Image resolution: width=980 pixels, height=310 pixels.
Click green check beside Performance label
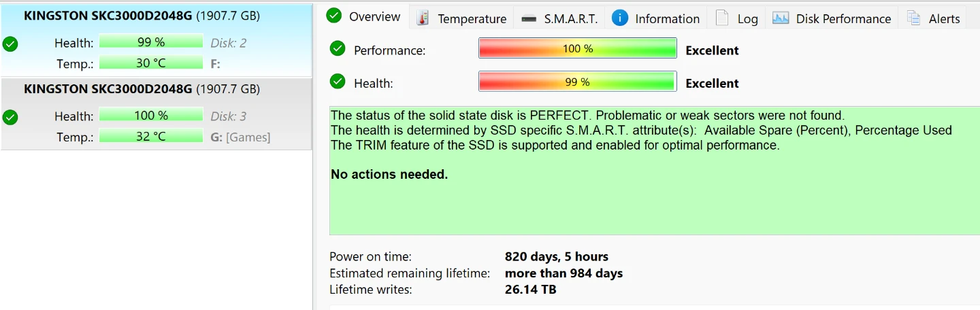[338, 48]
